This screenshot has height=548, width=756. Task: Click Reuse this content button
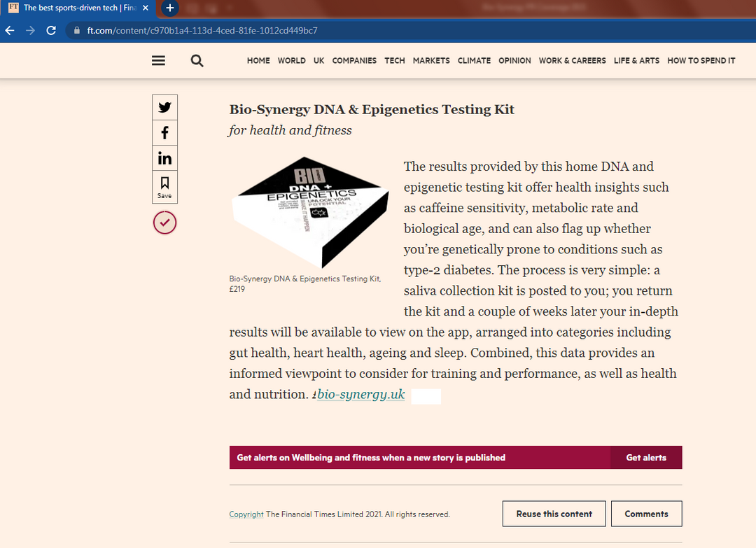(554, 514)
